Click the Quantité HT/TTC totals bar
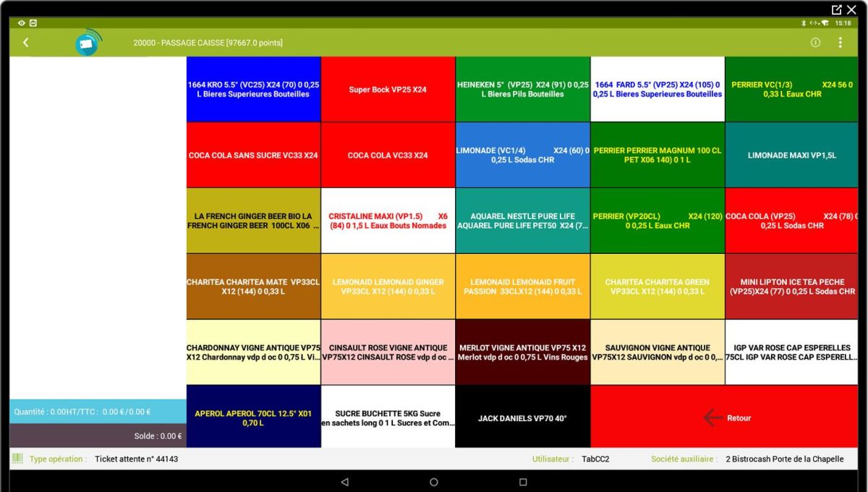The width and height of the screenshot is (868, 492). coord(98,411)
